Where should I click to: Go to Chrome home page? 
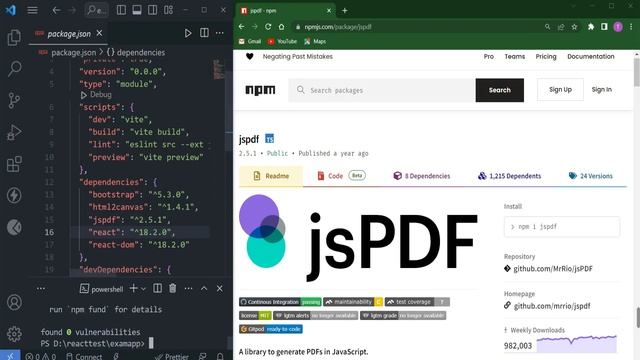click(x=282, y=27)
